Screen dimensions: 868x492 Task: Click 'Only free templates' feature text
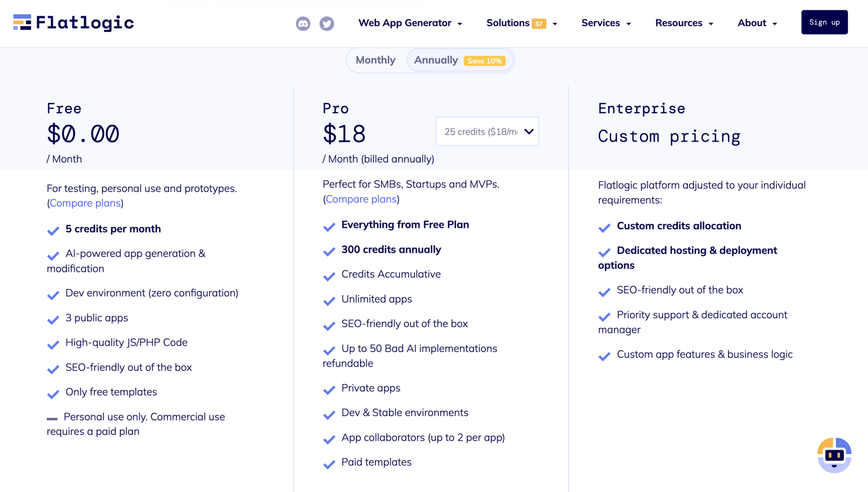click(111, 392)
